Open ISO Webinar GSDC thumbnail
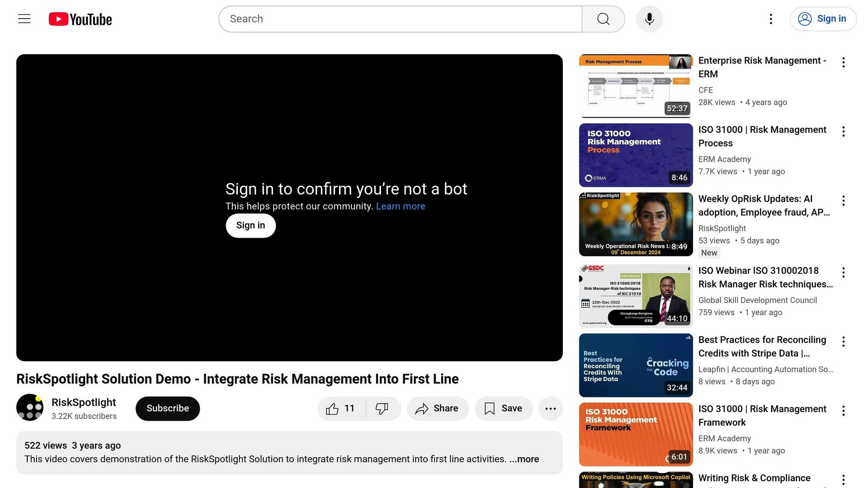 636,296
